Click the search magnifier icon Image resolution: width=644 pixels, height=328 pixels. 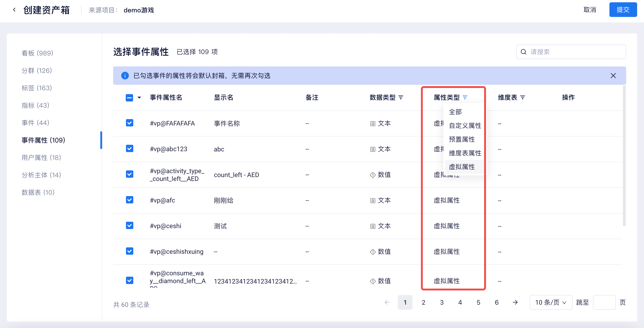tap(523, 52)
